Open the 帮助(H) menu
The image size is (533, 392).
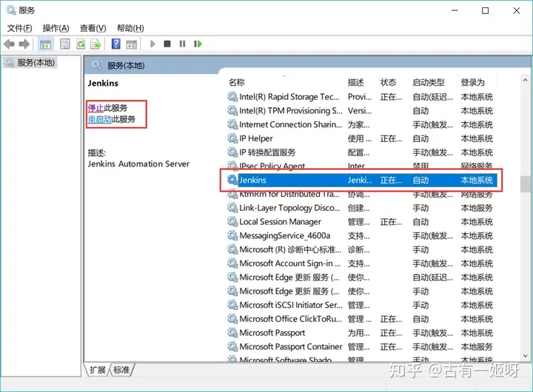[130, 28]
